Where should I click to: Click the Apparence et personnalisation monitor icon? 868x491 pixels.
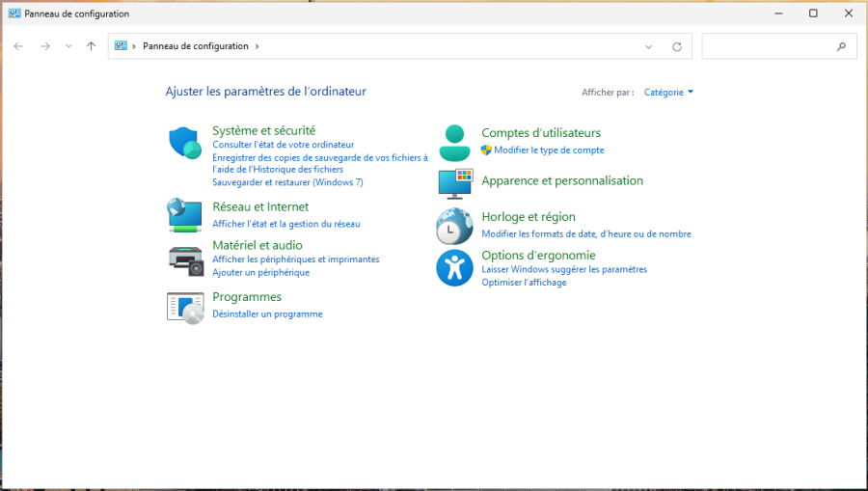coord(454,181)
